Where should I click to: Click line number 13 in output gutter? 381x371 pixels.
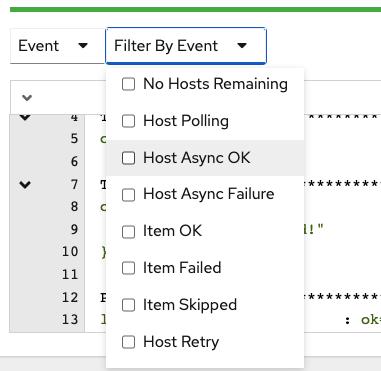pos(70,319)
